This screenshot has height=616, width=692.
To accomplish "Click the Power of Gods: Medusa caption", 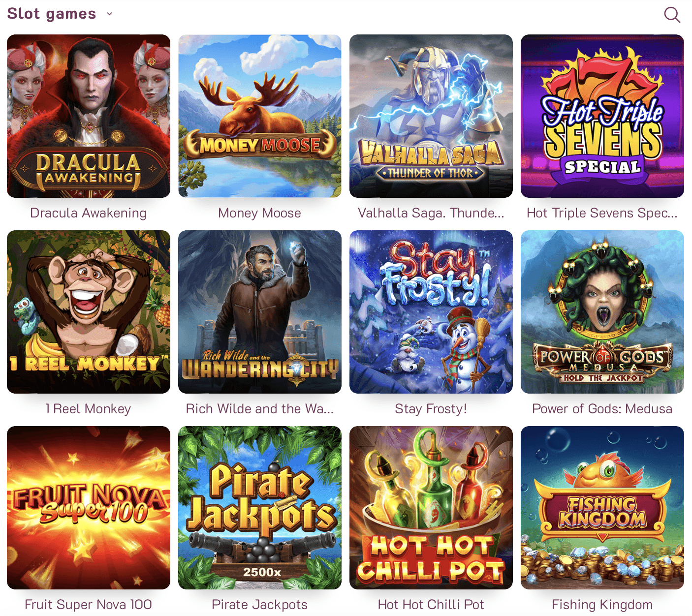I will (602, 409).
